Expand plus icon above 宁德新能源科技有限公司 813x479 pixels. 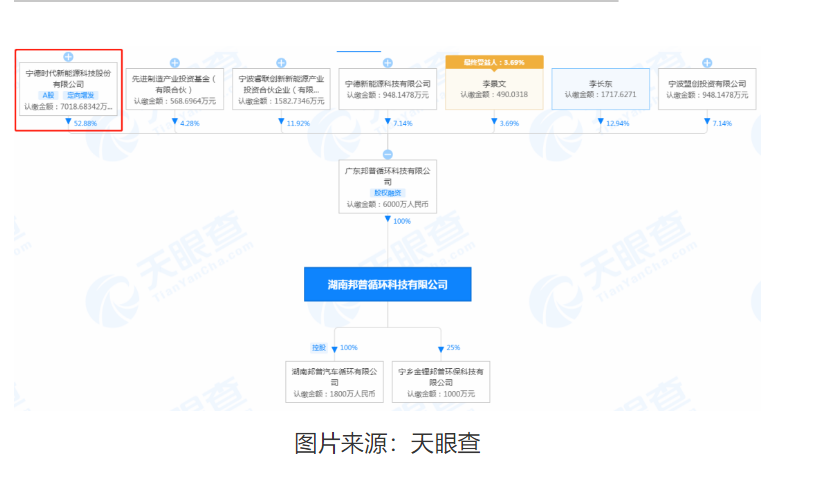click(387, 63)
